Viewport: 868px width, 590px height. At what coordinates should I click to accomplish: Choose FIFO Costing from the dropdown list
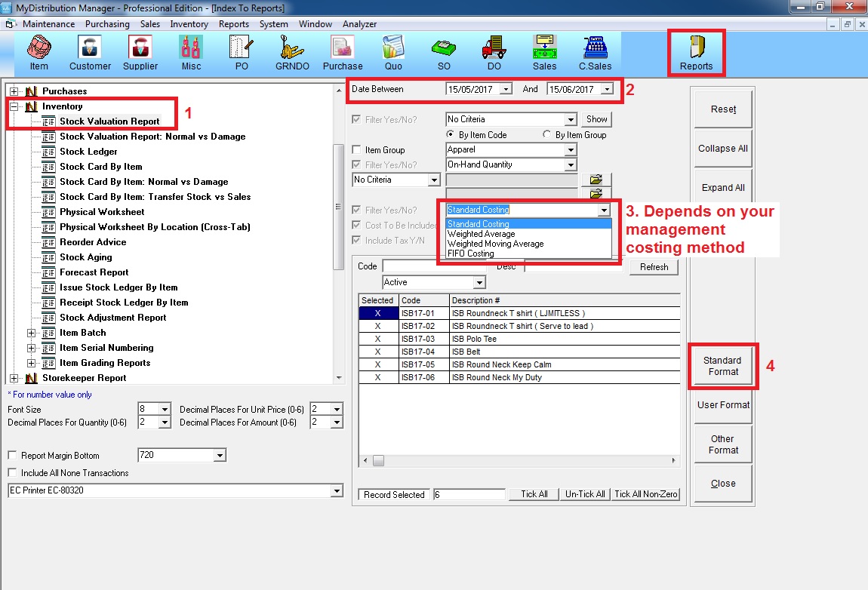point(470,254)
